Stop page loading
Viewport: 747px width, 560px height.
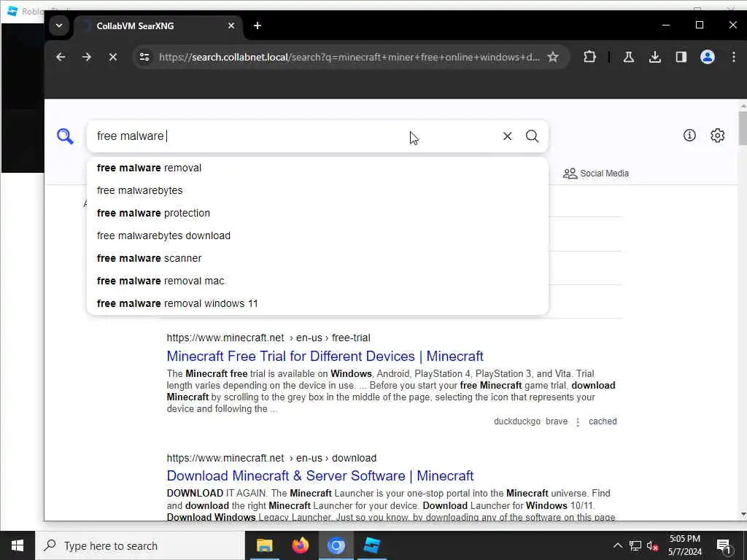(113, 57)
